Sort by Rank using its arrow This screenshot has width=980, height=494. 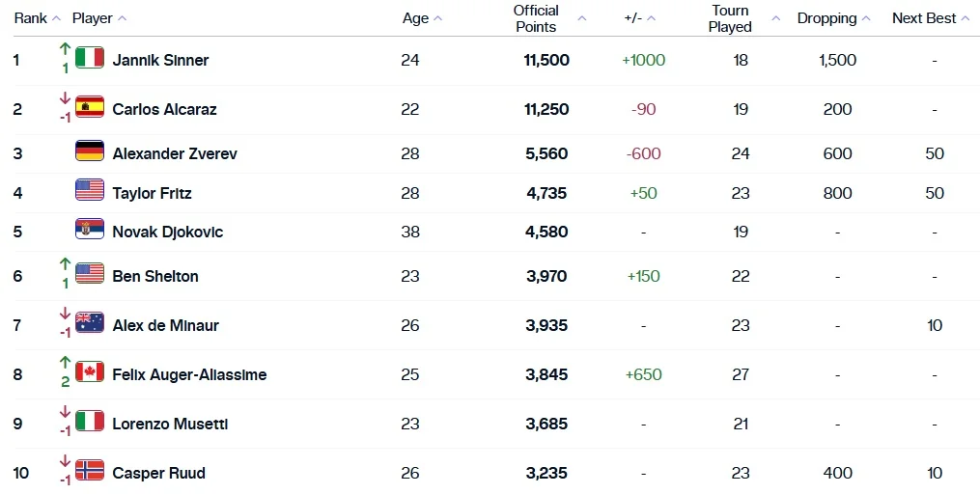(56, 18)
